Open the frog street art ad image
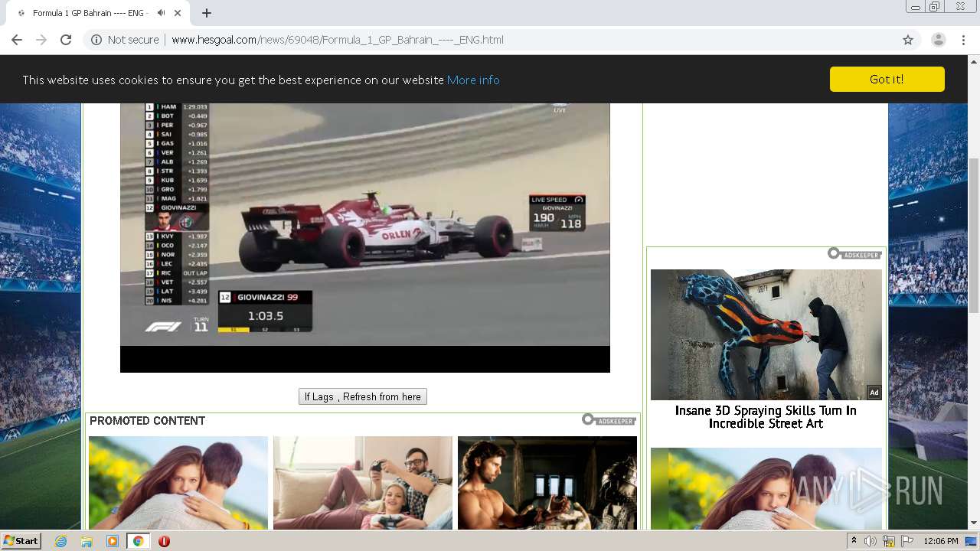The height and width of the screenshot is (551, 980). click(766, 334)
